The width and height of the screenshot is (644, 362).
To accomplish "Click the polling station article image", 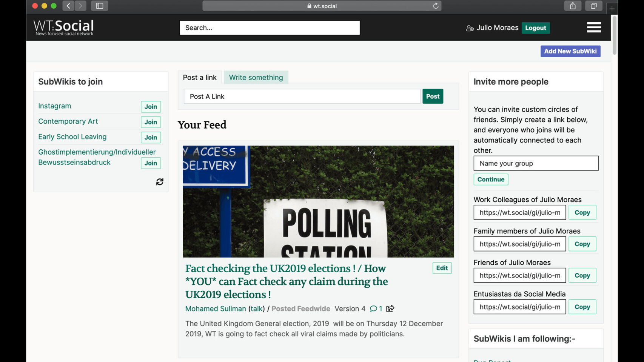I will (x=318, y=201).
